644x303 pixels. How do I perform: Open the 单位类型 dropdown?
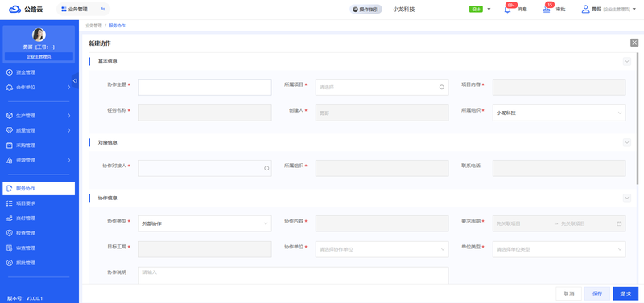point(559,249)
